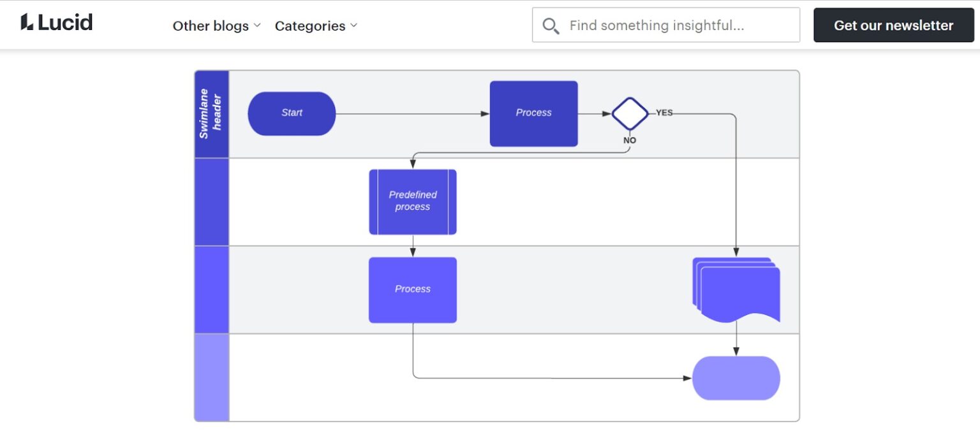Image resolution: width=980 pixels, height=436 pixels.
Task: Click the lightest purple bottom swimlane header
Action: point(211,377)
